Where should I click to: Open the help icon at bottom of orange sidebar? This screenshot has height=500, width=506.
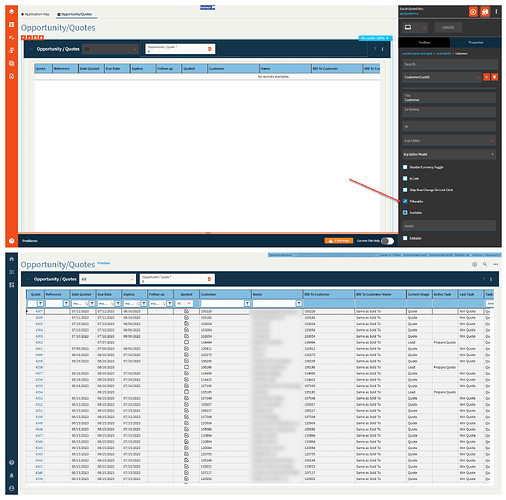tap(12, 240)
